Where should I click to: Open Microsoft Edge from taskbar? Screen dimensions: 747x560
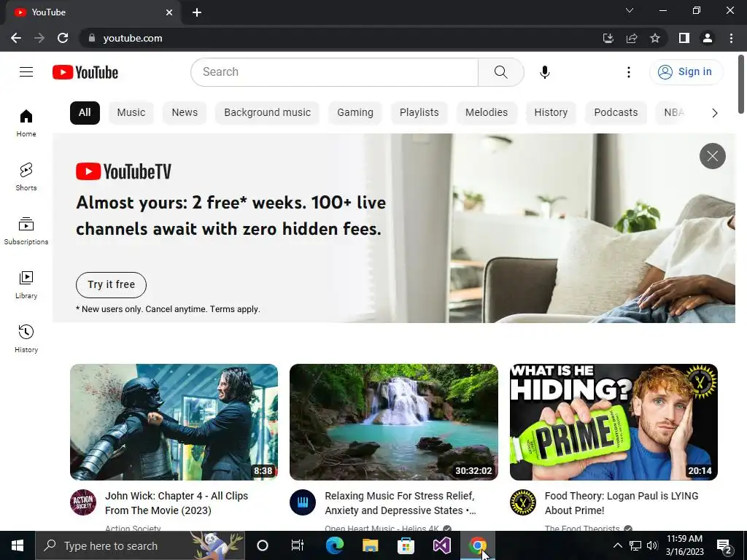[x=334, y=545]
